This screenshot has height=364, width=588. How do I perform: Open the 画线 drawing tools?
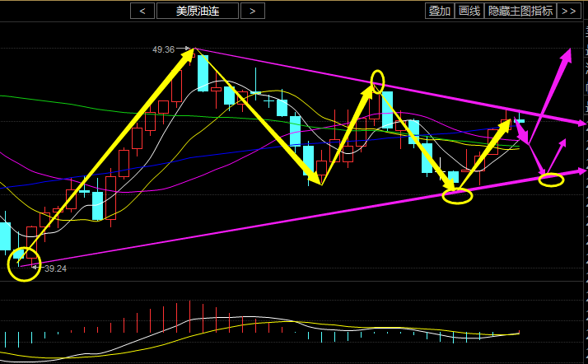coord(469,11)
